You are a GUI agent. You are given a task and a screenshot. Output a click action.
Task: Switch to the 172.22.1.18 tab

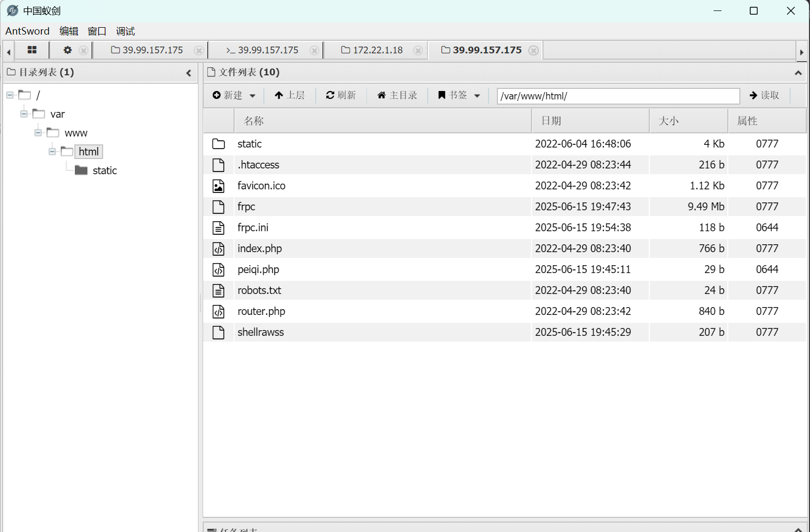pyautogui.click(x=372, y=50)
